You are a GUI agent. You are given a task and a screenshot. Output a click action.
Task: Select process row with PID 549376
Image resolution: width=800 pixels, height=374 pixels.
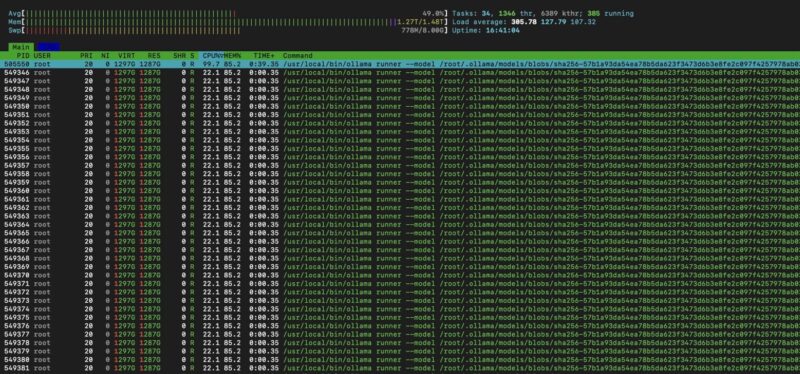click(x=400, y=326)
